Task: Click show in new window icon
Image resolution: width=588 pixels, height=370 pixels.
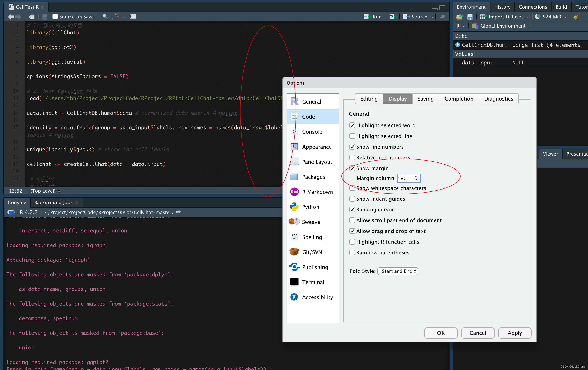Action: (x=32, y=17)
